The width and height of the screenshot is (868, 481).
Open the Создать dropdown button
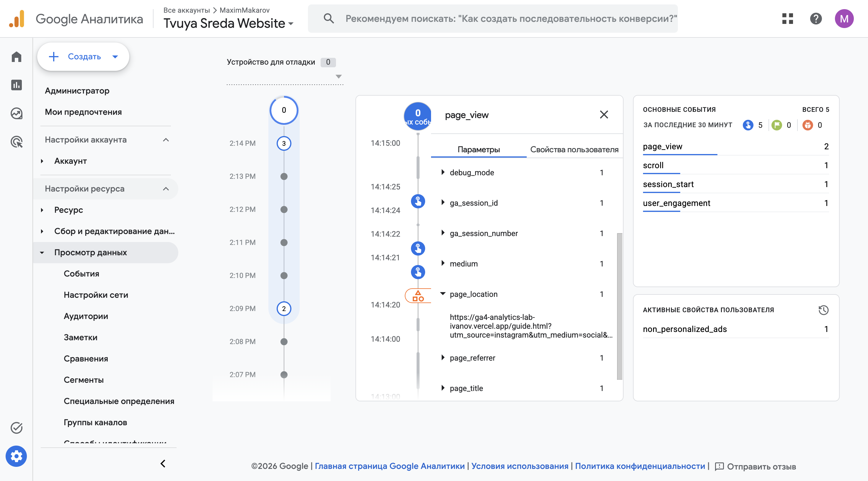pos(83,57)
